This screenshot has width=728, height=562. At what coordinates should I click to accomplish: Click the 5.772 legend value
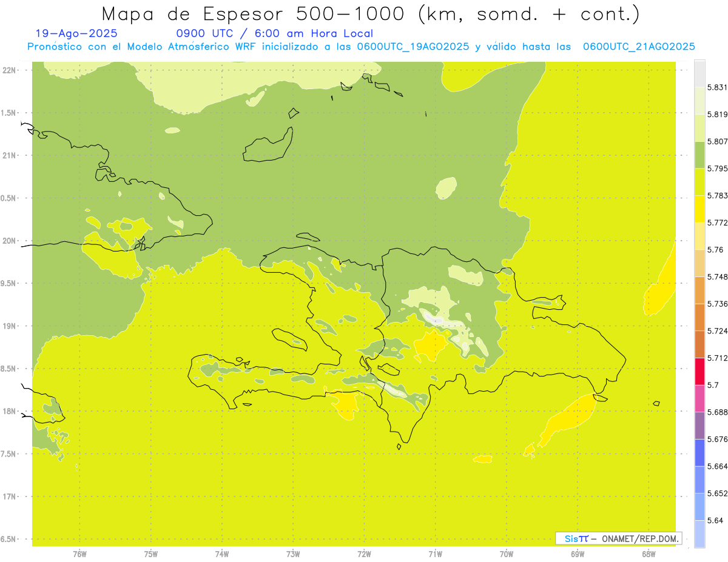718,222
